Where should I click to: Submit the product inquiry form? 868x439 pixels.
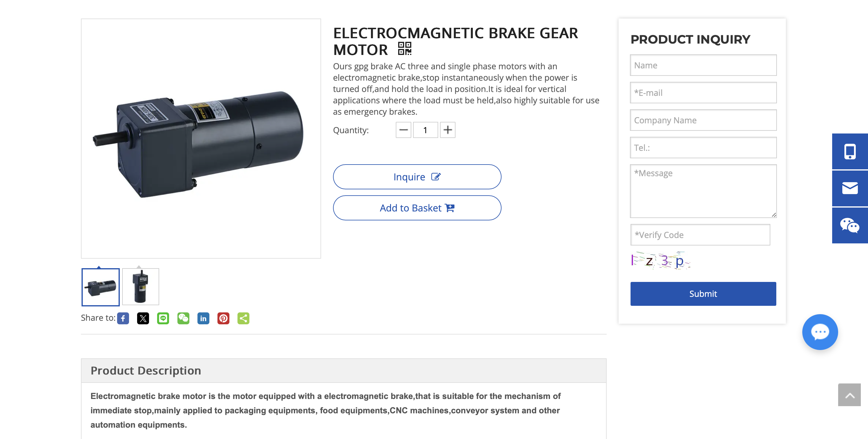coord(703,294)
